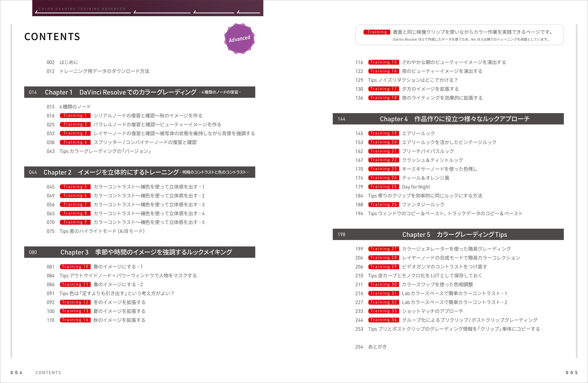
Task: Click the footer CONTENTS label
Action: click(48, 373)
